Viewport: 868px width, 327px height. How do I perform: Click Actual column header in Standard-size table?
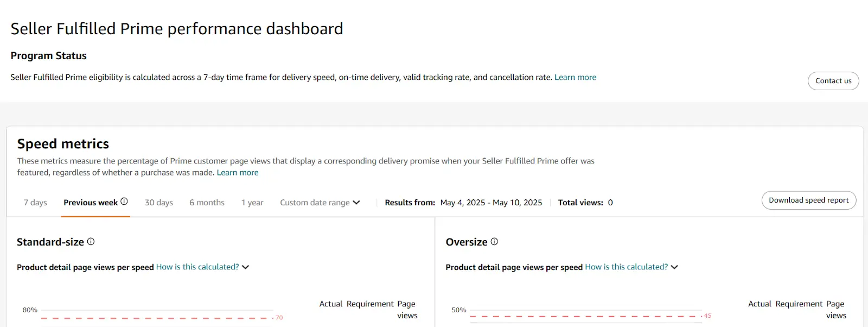click(331, 304)
